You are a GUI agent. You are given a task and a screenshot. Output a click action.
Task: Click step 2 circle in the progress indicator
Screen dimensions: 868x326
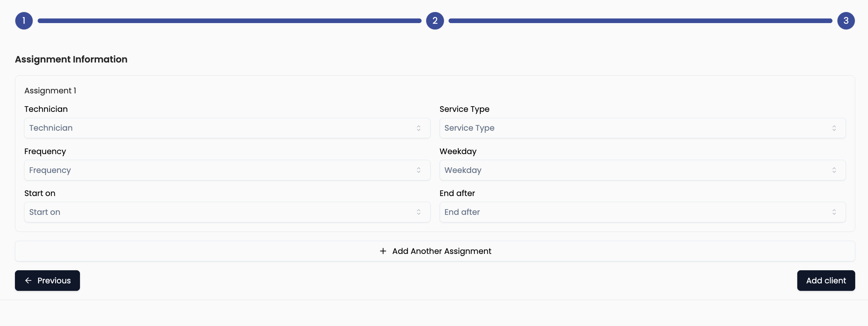(x=435, y=21)
